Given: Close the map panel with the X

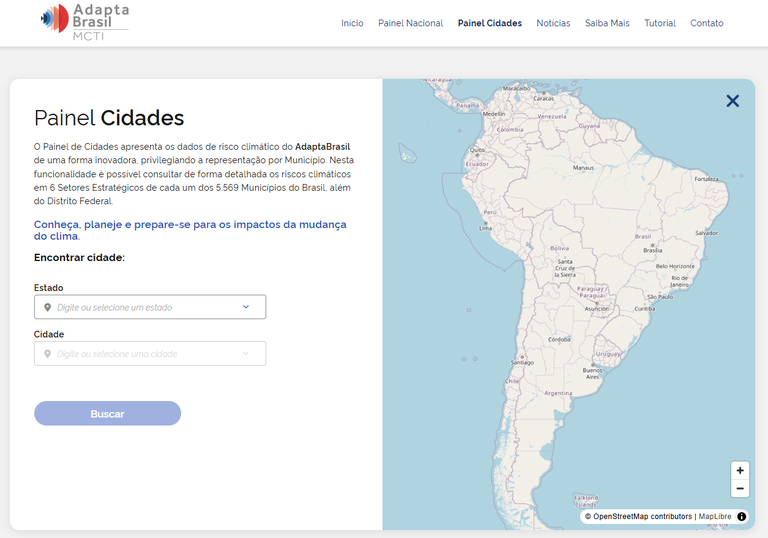Looking at the screenshot, I should 732,101.
